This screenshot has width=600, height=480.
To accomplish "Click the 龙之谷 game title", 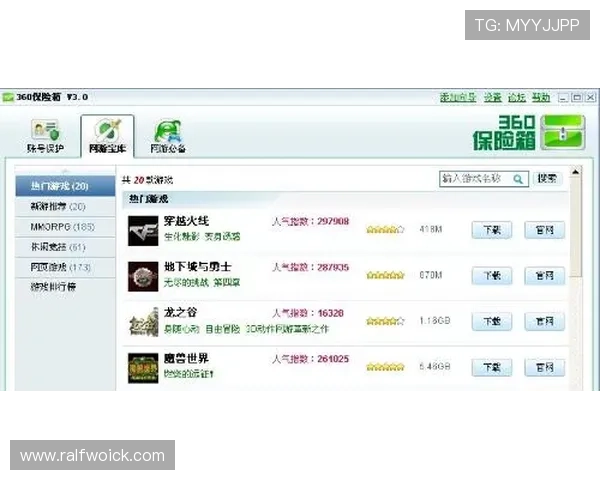I will [180, 313].
